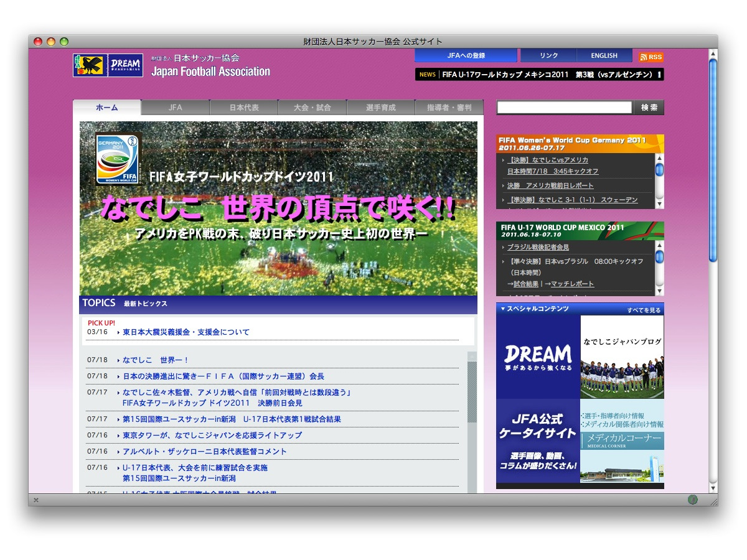Open the 東日本大震災義援金・支援金について link
747x560 pixels.
point(186,332)
